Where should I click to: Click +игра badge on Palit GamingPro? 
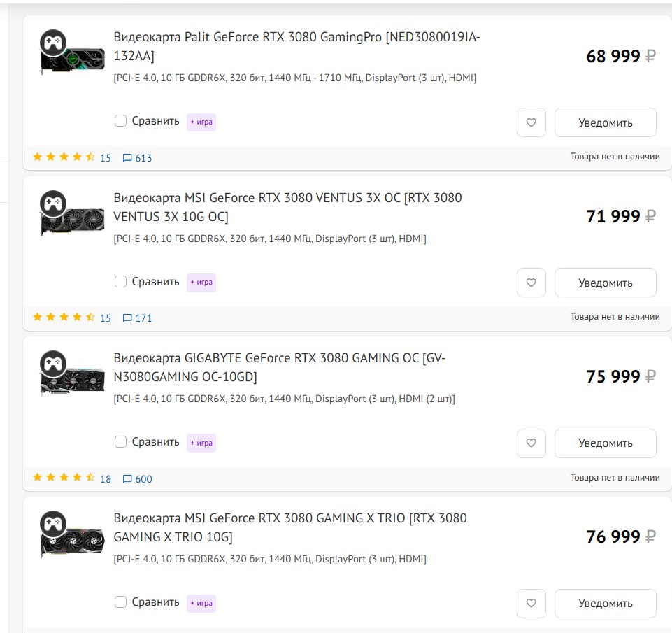click(201, 122)
